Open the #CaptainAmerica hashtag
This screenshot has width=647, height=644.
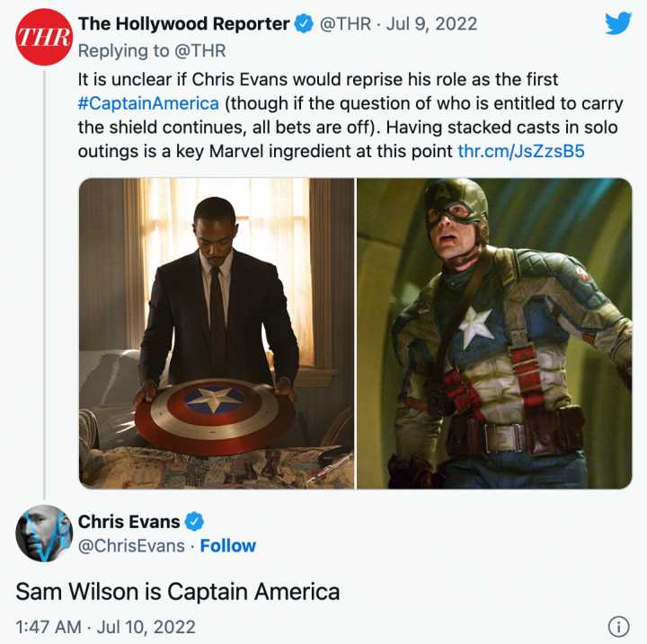[148, 103]
